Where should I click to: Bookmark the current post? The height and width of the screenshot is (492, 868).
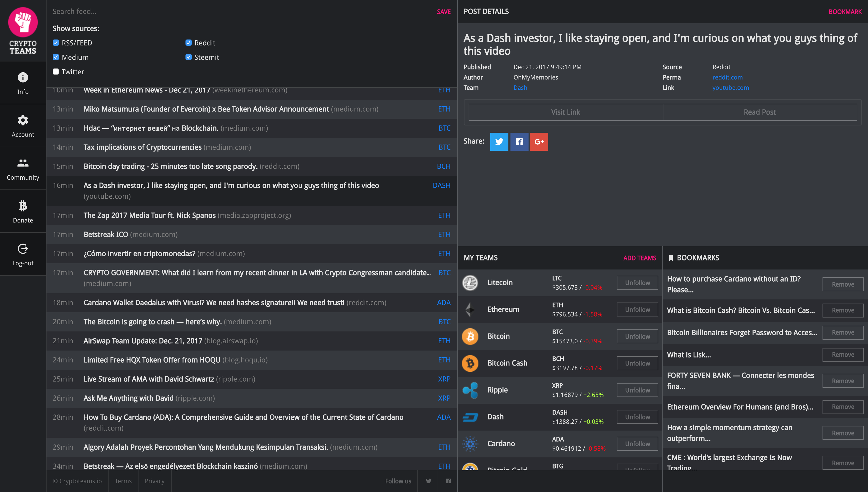point(845,11)
